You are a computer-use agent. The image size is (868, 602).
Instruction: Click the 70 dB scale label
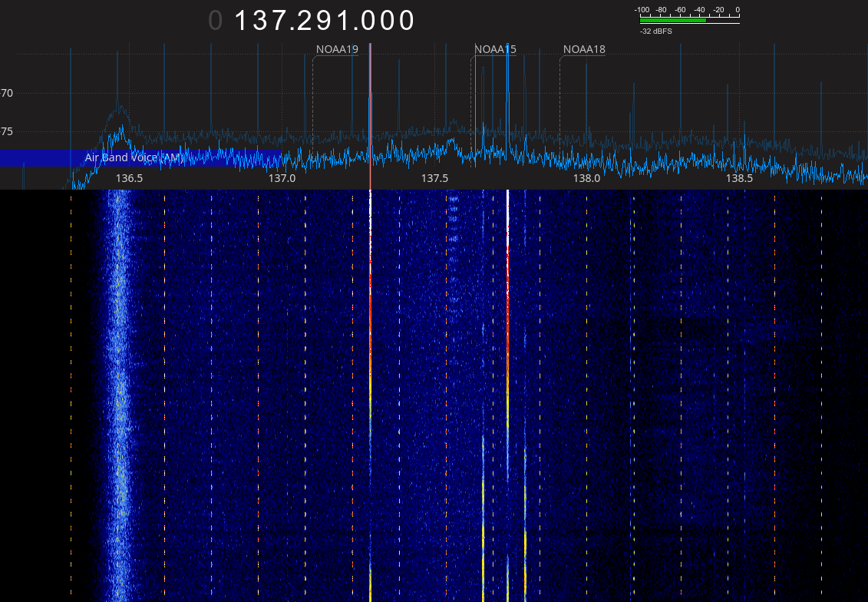pyautogui.click(x=7, y=93)
